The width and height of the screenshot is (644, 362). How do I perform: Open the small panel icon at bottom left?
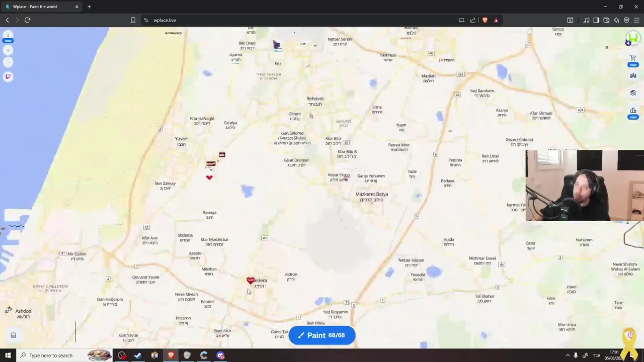pyautogui.click(x=14, y=335)
